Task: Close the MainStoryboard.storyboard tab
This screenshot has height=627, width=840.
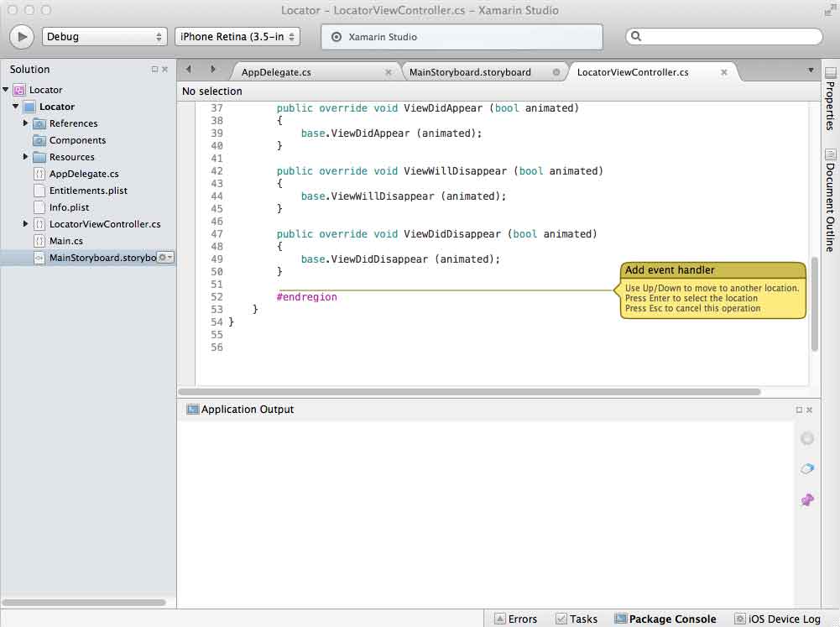Action: click(556, 72)
